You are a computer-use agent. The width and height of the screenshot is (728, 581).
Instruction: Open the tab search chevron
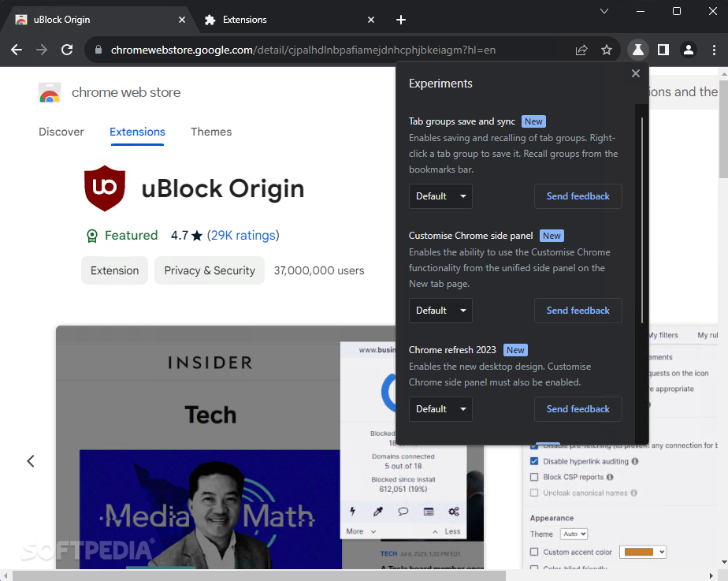click(x=604, y=11)
